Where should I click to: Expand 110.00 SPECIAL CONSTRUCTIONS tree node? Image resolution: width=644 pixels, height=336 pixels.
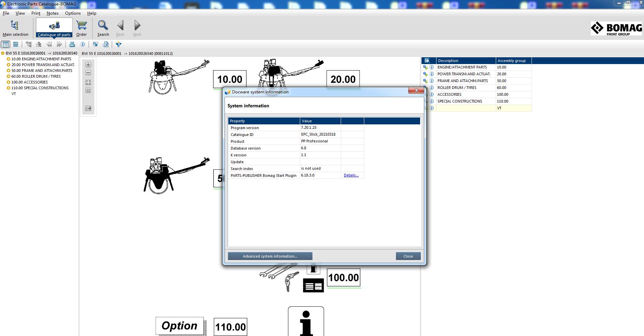point(9,88)
